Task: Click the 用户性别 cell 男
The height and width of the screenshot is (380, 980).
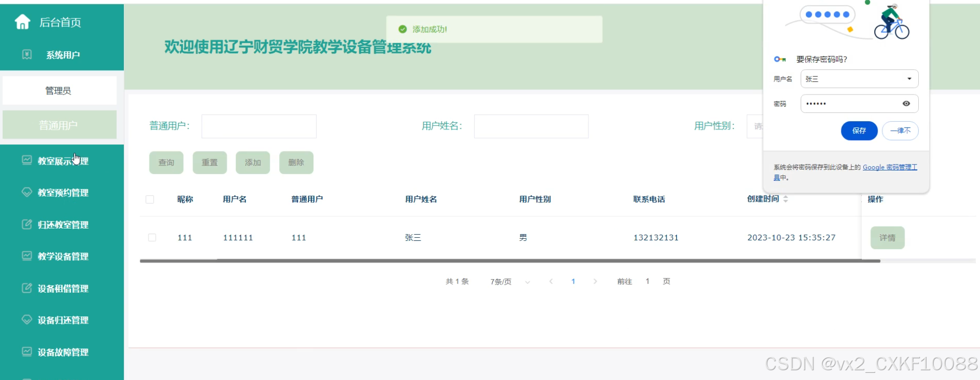Action: (523, 238)
